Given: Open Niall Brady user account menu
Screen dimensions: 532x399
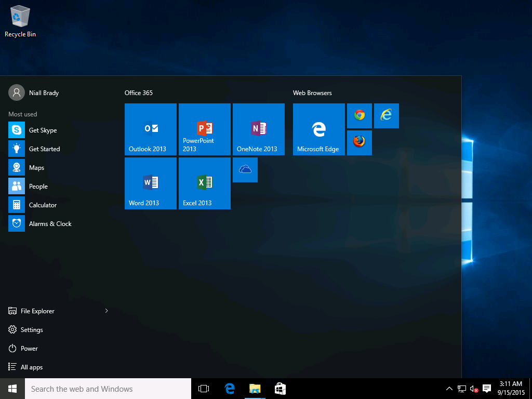Looking at the screenshot, I should tap(34, 92).
